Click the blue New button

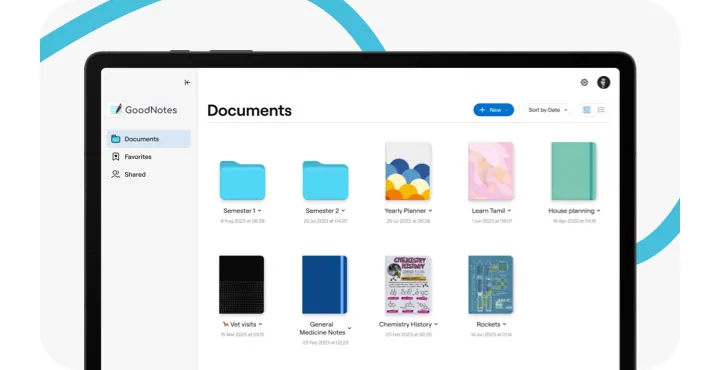(x=494, y=110)
